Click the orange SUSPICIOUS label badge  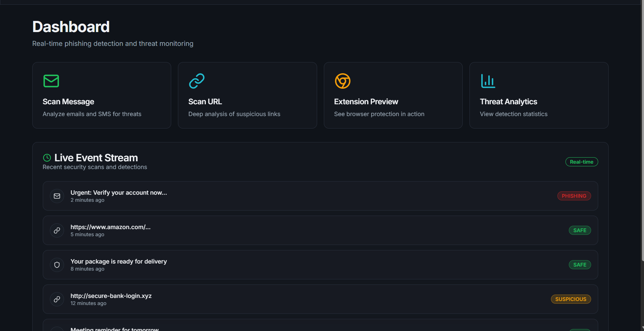571,299
